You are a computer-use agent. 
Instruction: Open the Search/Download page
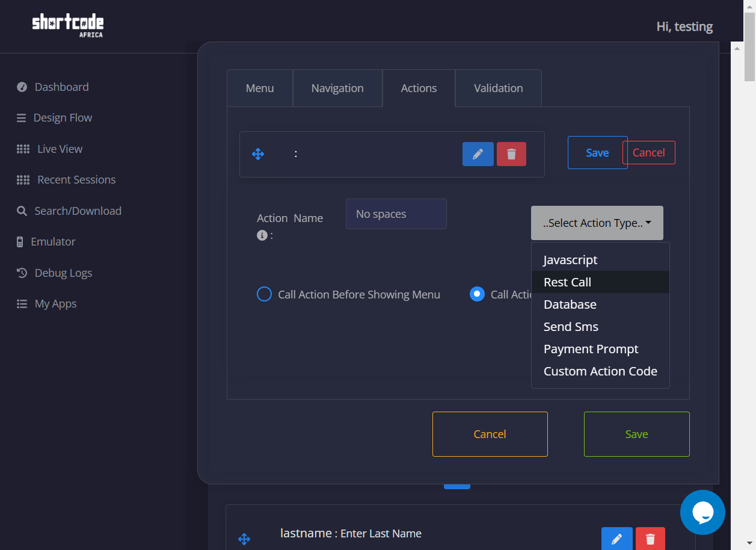click(x=78, y=211)
